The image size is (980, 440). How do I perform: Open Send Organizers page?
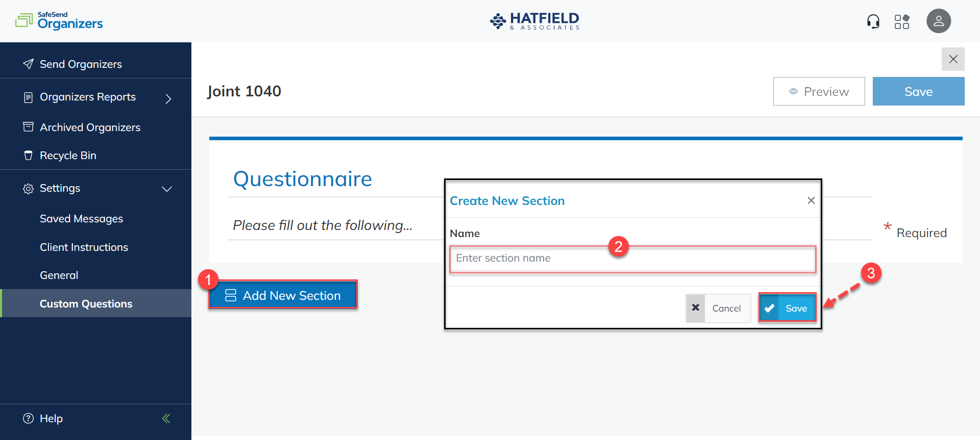pos(81,64)
